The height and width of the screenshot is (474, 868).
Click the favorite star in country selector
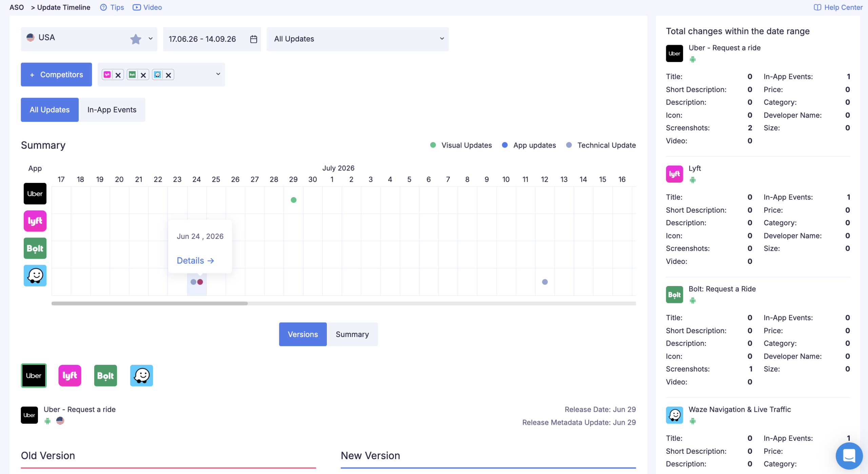pyautogui.click(x=136, y=39)
